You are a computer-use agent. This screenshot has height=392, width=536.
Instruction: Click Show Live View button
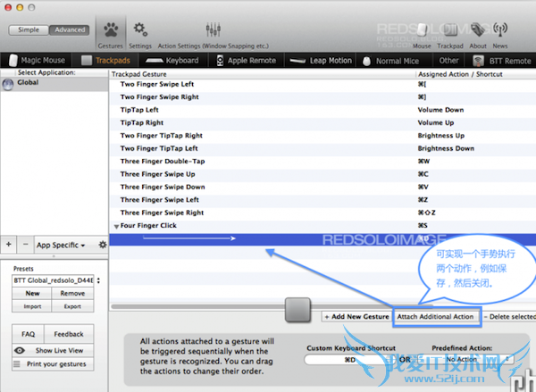53,350
